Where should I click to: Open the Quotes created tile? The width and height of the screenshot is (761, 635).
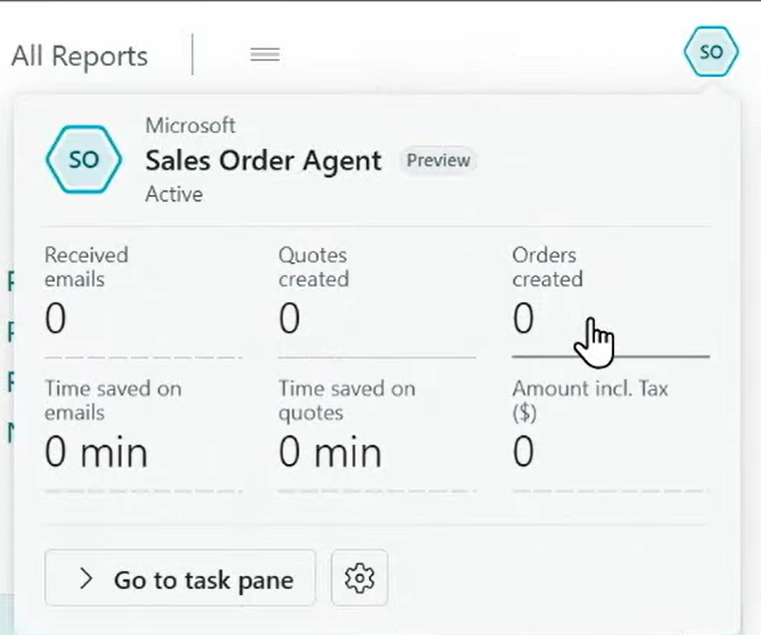click(x=377, y=300)
